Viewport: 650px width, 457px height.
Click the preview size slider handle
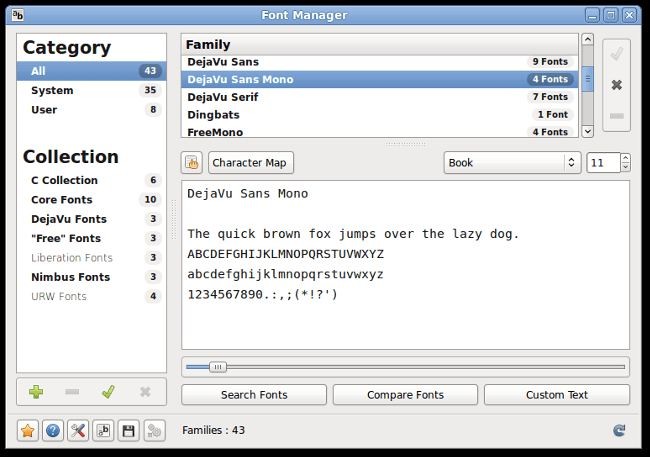[218, 367]
